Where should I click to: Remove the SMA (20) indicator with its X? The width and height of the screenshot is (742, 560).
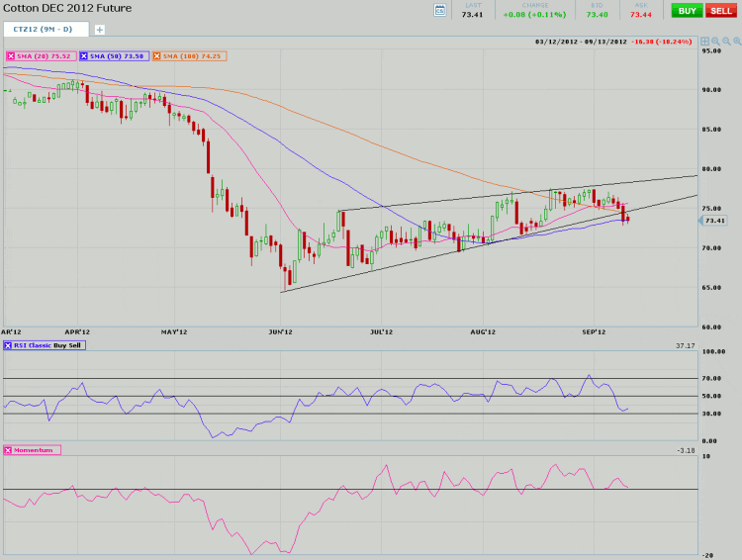point(11,56)
